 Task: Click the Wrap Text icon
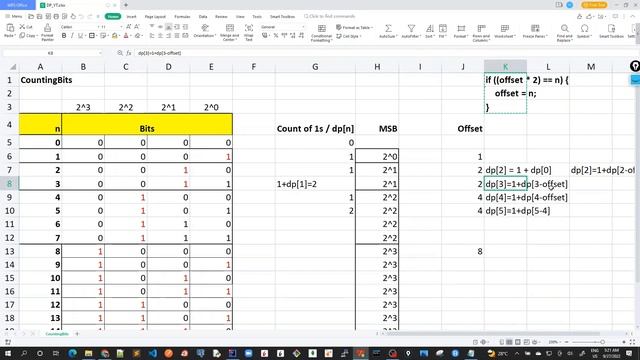249,28
